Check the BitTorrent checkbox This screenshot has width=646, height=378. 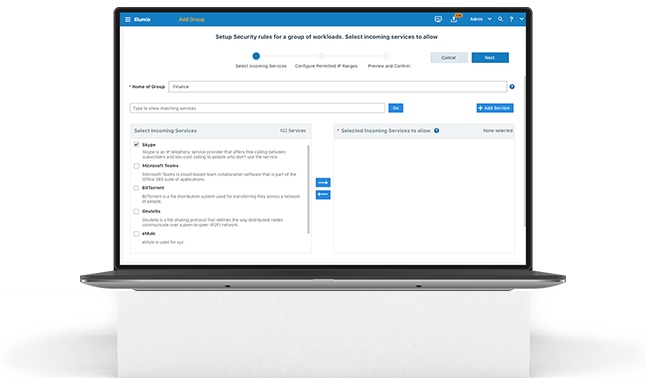click(136, 188)
